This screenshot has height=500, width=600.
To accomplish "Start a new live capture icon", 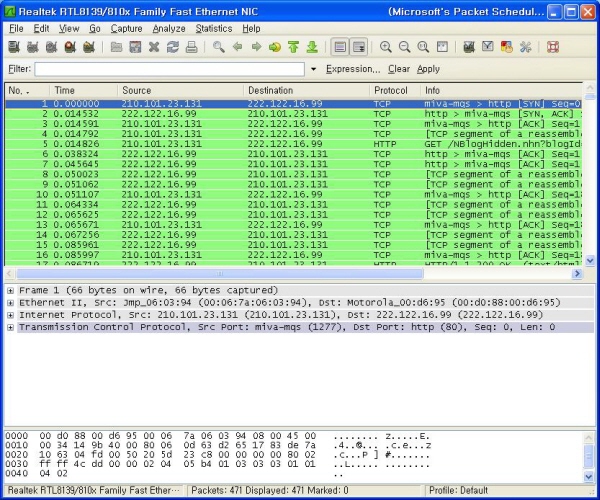I will click(x=51, y=47).
